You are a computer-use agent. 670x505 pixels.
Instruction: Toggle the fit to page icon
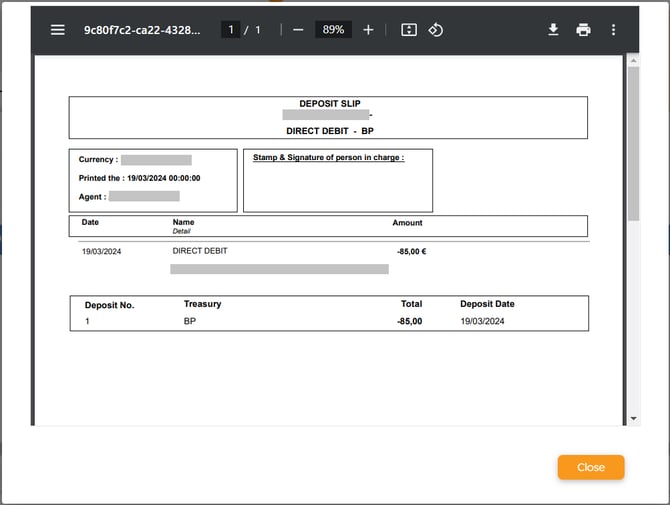click(408, 30)
